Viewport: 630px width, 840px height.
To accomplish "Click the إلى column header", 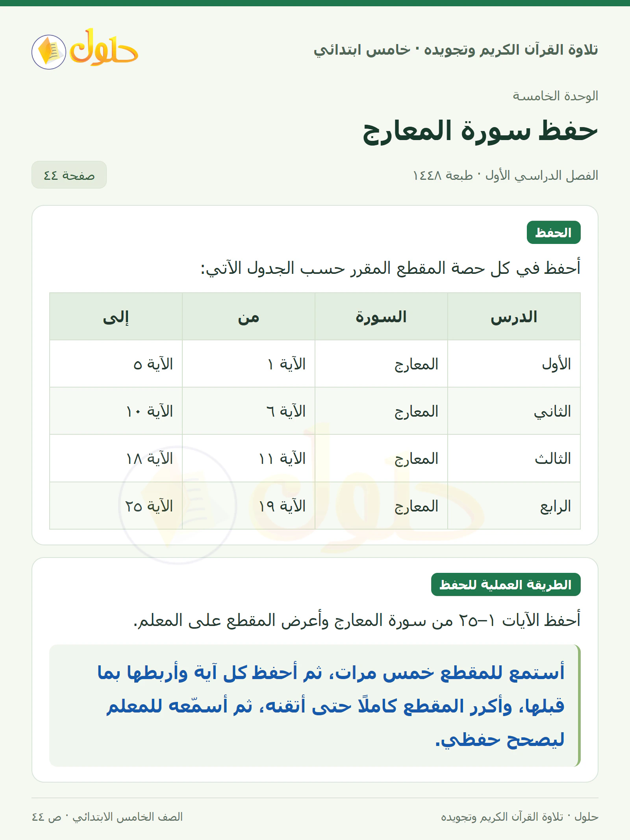I will (116, 316).
